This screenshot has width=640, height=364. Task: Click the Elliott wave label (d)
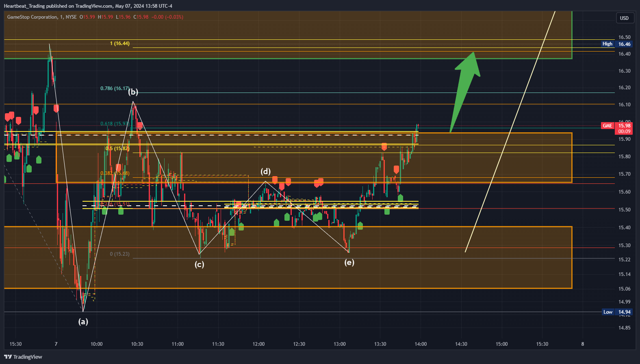point(266,172)
